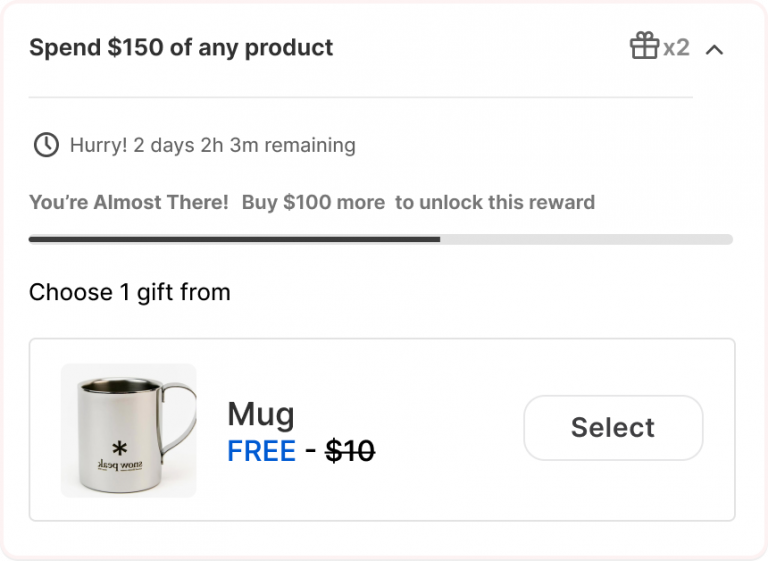
Task: Click the 'Hurry! 2 days 2h 3m remaining' text
Action: (x=212, y=145)
